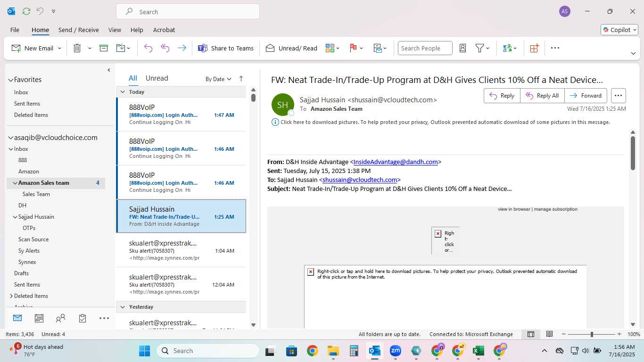Minimize the folder pane arrow
644x362 pixels.
[109, 70]
